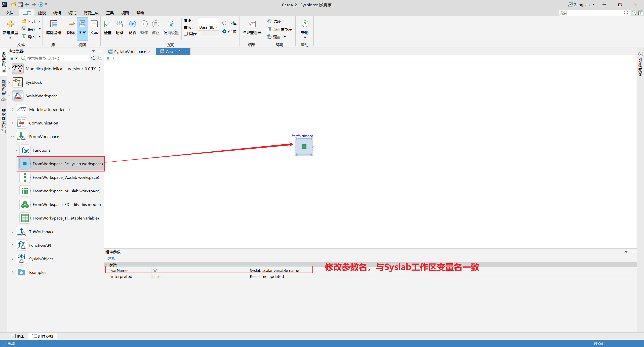Start Simulation (仿真) play icon

tap(133, 24)
